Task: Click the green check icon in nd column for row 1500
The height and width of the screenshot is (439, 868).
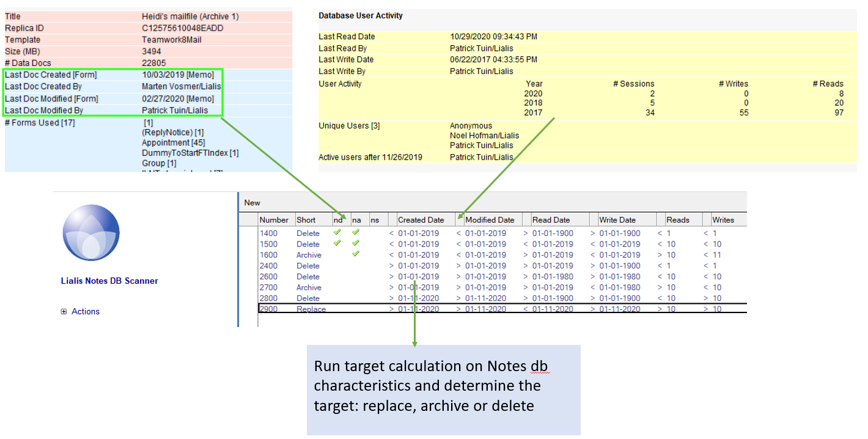Action: [x=337, y=244]
